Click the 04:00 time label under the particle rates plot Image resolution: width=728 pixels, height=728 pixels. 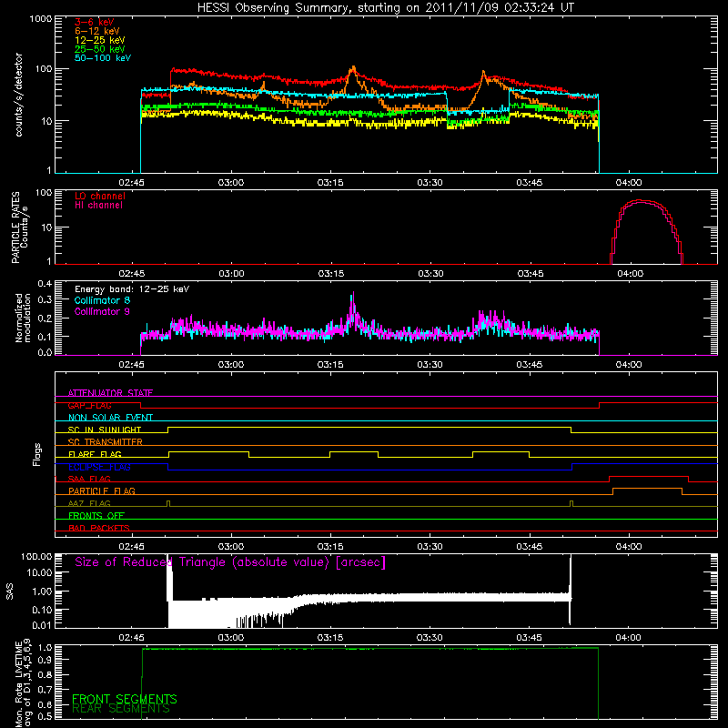pyautogui.click(x=631, y=274)
